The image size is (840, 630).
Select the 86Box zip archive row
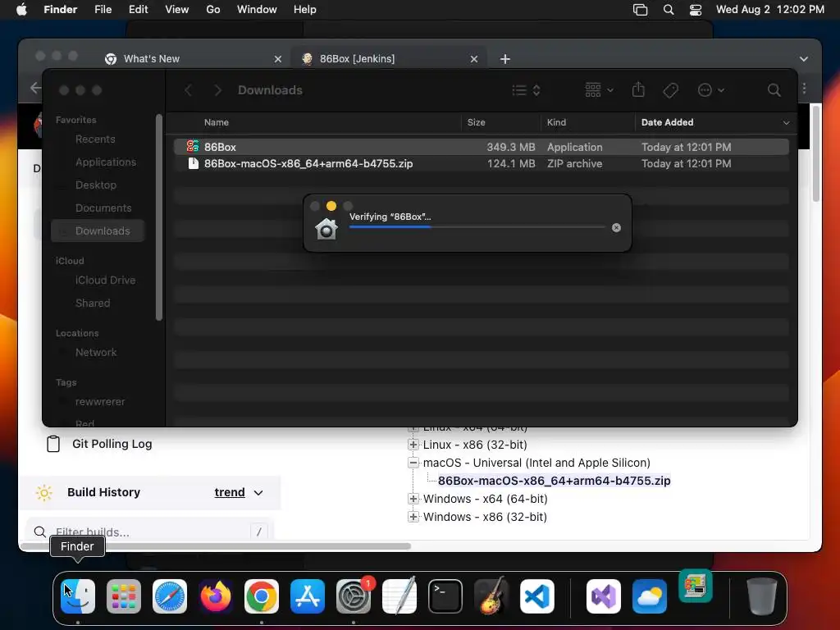click(x=481, y=164)
